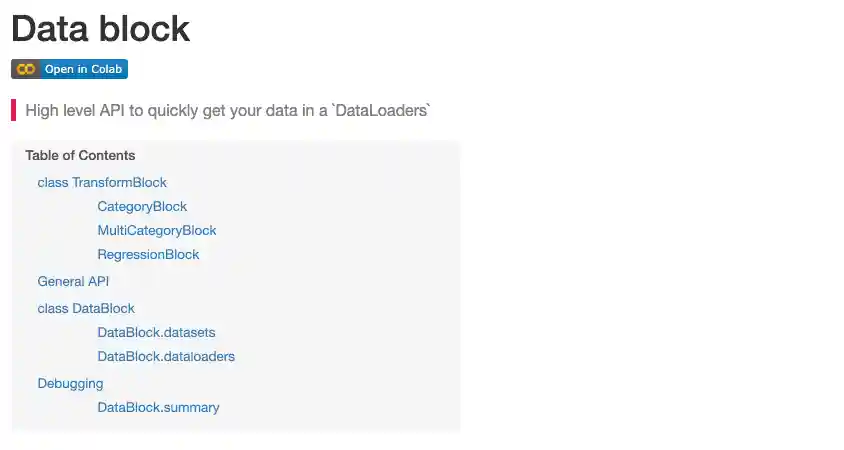Go to the Debugging section
Image resolution: width=844 pixels, height=450 pixels.
coord(70,383)
